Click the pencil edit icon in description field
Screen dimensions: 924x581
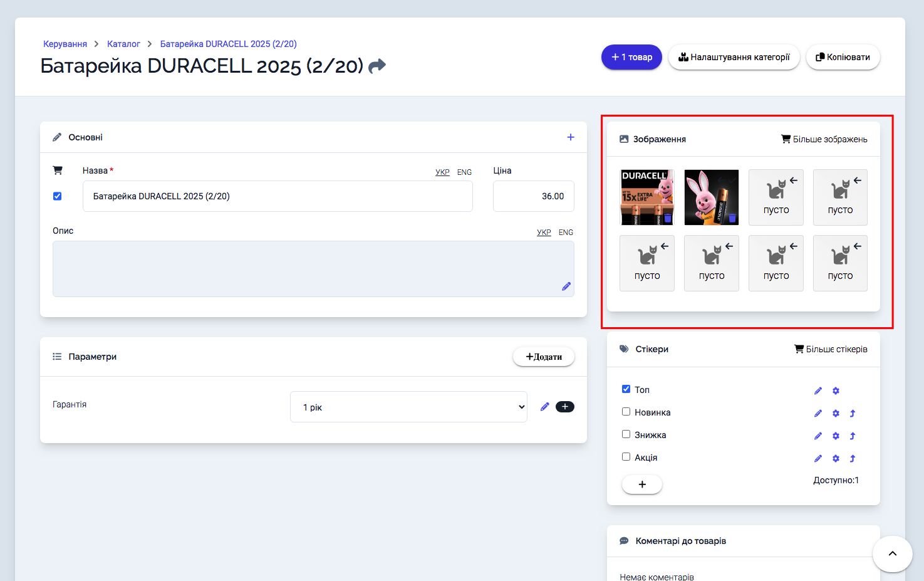click(x=566, y=286)
